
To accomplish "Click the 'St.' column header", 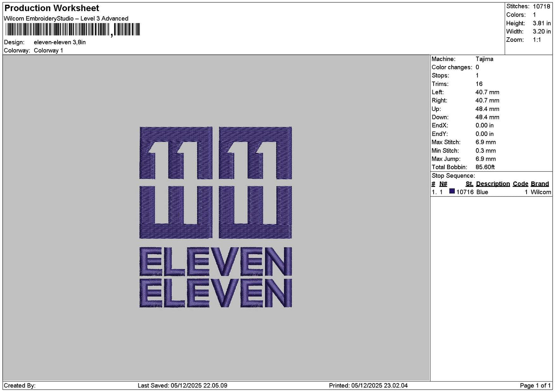I will pyautogui.click(x=469, y=184).
